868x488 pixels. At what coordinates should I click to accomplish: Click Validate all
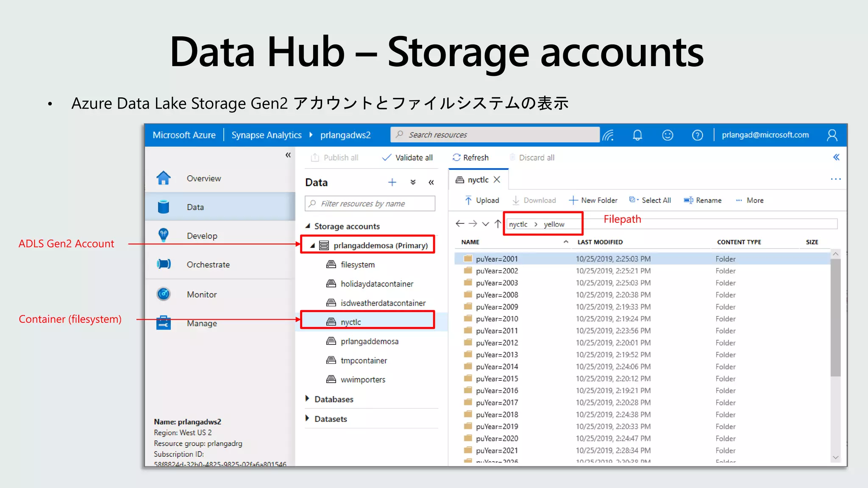point(407,158)
